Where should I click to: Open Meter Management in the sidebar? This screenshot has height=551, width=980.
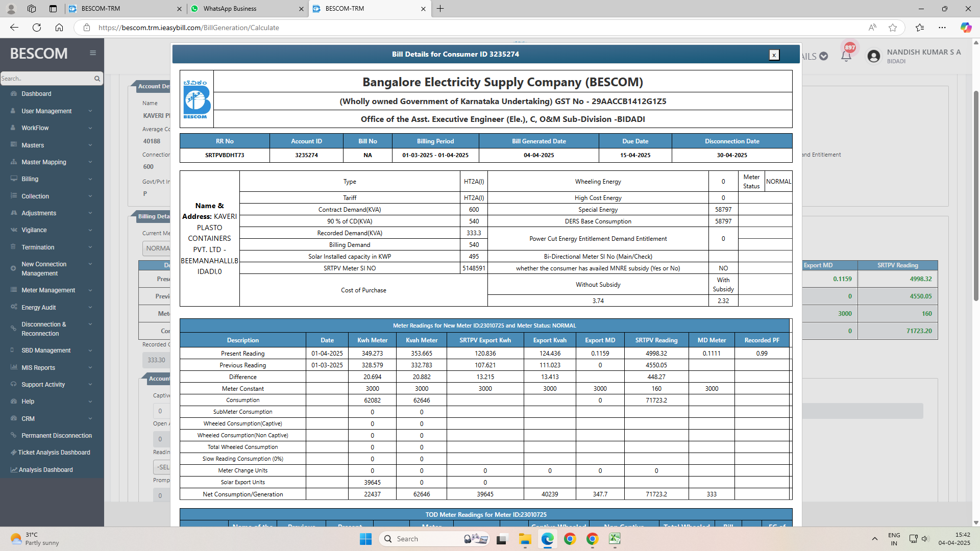click(x=51, y=290)
